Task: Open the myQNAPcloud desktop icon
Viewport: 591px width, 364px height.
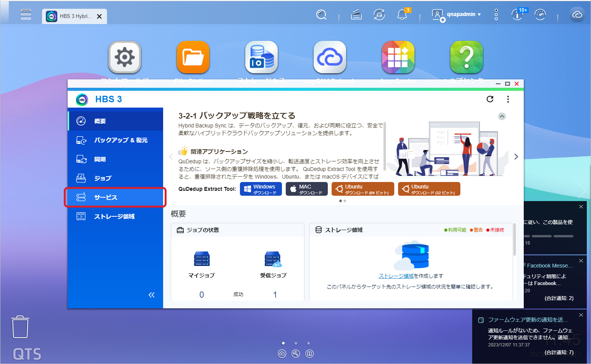Action: click(330, 57)
